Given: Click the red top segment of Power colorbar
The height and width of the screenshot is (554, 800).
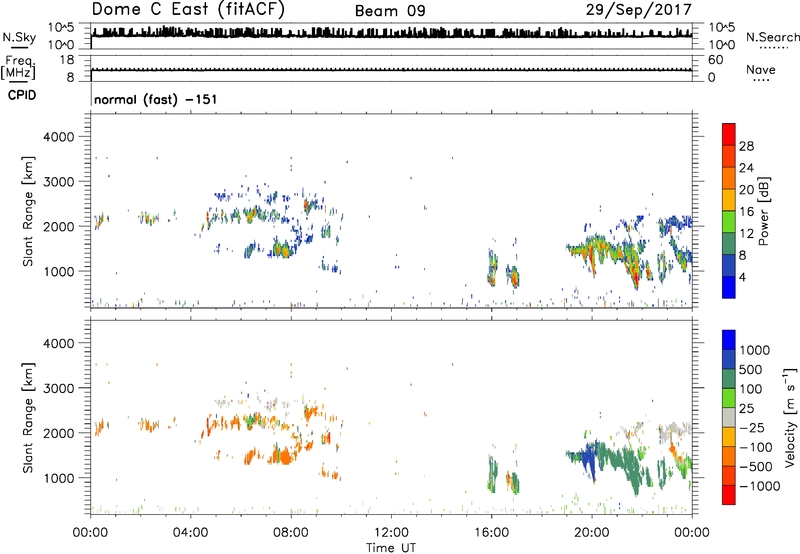Looking at the screenshot, I should click(729, 134).
